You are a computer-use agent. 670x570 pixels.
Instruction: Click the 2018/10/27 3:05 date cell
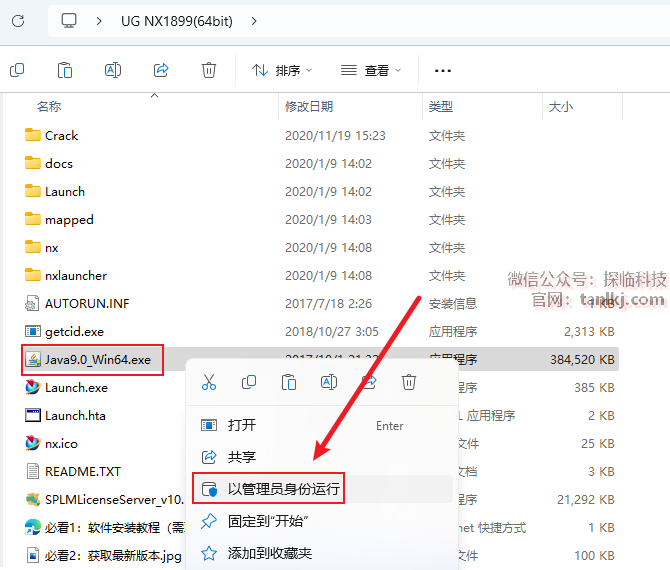332,332
